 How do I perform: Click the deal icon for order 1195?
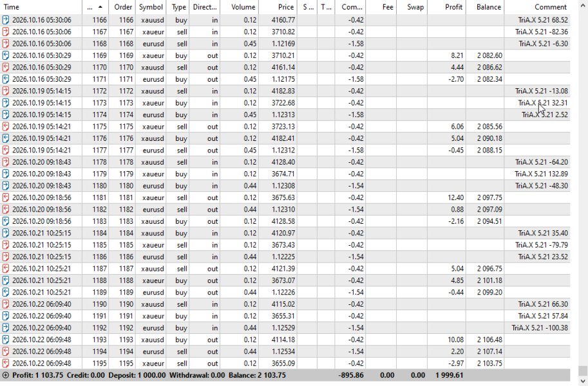[5, 363]
